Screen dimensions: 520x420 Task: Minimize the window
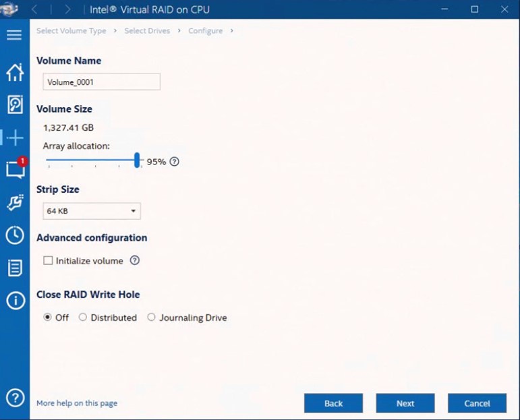444,9
